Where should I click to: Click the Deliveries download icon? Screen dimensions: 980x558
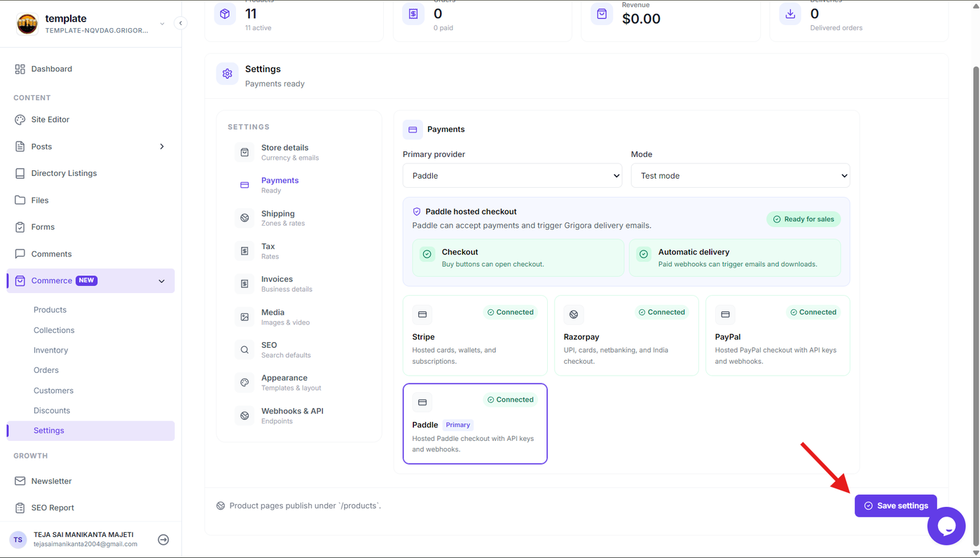tap(790, 14)
